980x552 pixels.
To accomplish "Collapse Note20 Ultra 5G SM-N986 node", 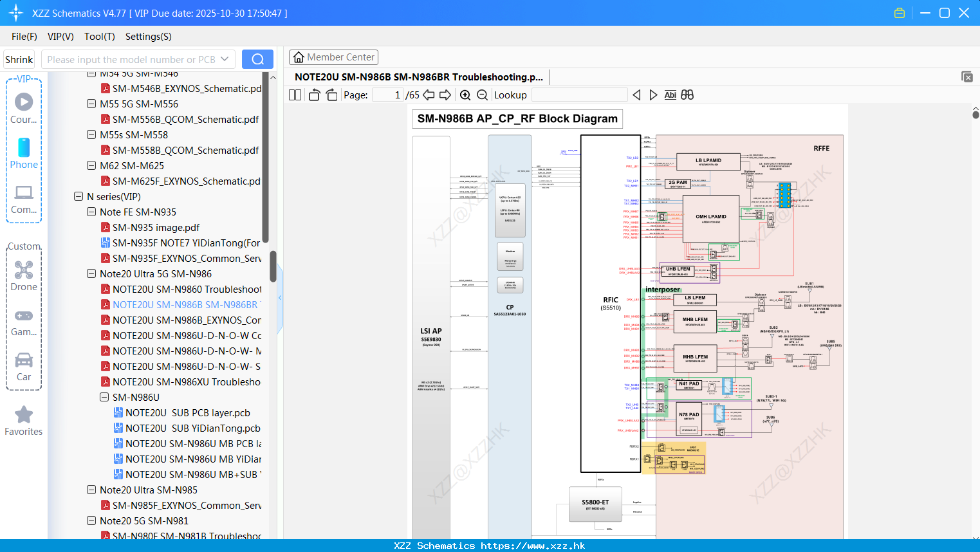I will (91, 273).
